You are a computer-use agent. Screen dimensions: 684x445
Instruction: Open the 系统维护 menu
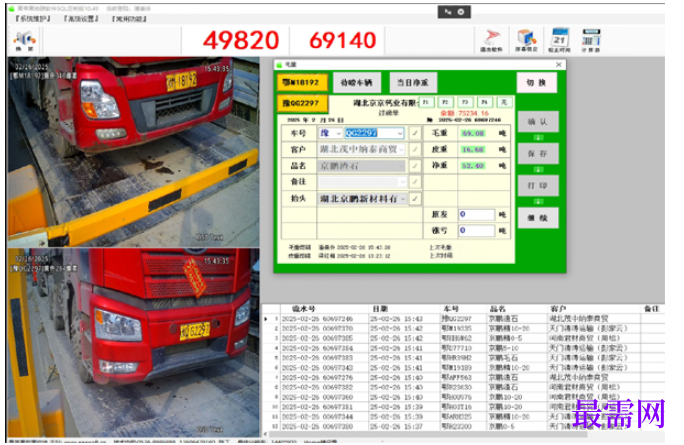(x=33, y=19)
